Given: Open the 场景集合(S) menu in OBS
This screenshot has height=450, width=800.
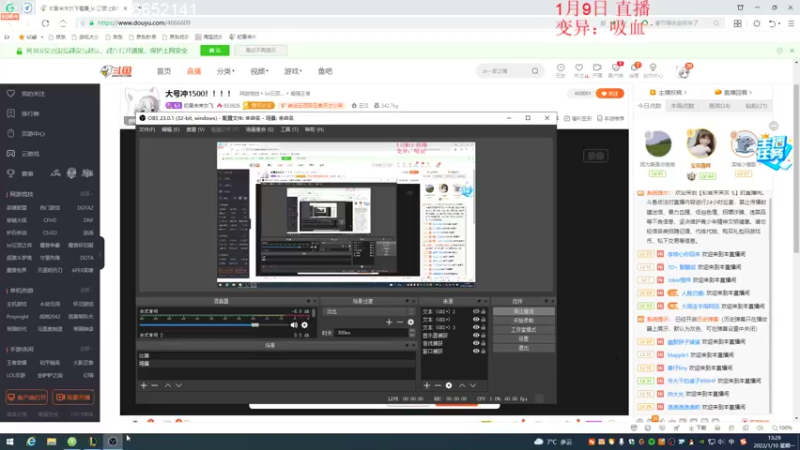Looking at the screenshot, I should (x=260, y=130).
